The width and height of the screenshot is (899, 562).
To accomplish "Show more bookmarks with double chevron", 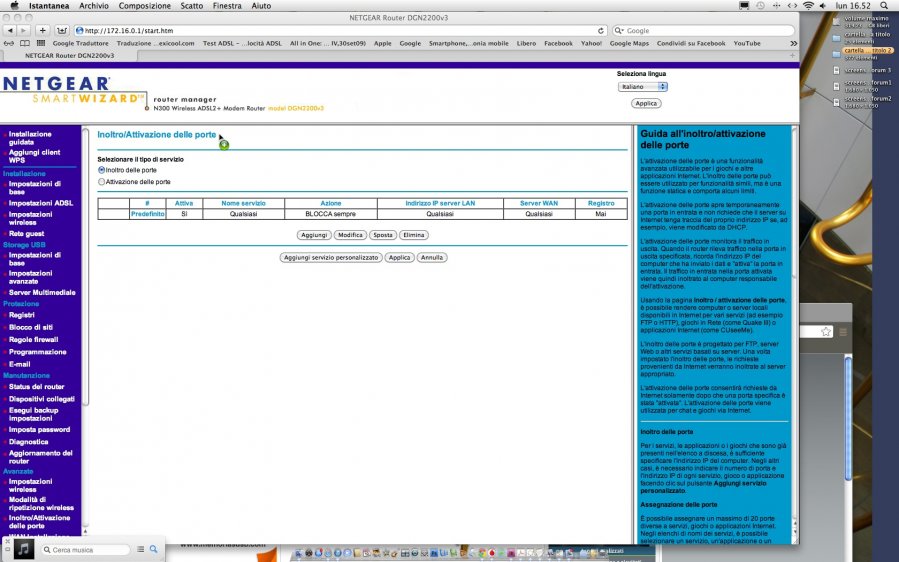I will pos(794,43).
